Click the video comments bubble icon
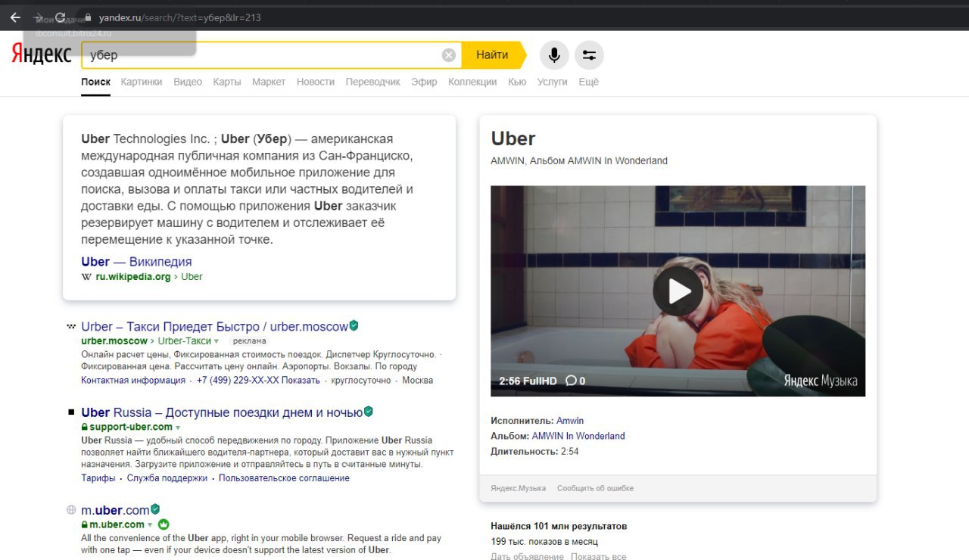 [571, 381]
